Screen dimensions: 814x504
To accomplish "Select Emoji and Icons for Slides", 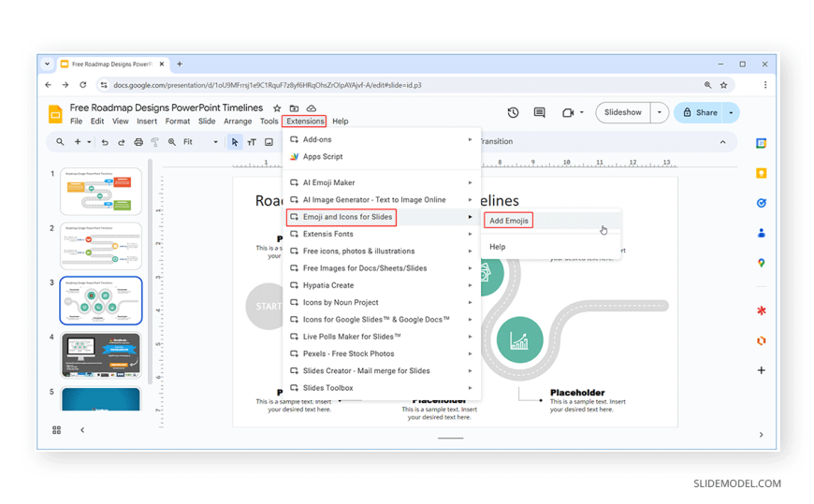I will click(x=382, y=217).
